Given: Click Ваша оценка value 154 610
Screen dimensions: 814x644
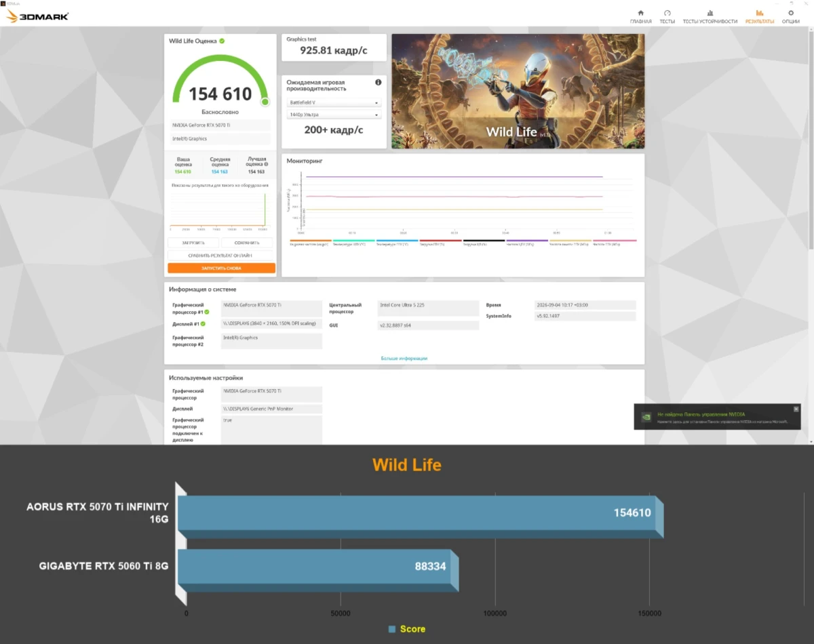Looking at the screenshot, I should (x=183, y=172).
